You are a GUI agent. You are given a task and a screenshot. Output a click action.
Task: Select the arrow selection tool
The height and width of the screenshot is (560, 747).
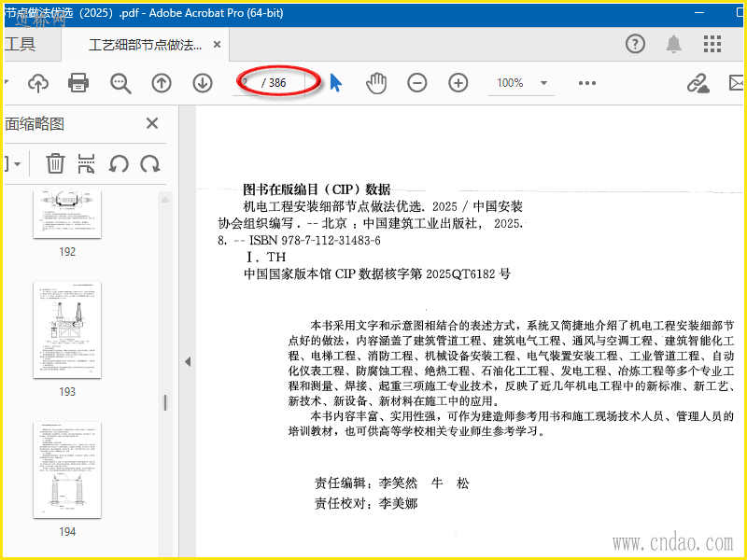[336, 83]
